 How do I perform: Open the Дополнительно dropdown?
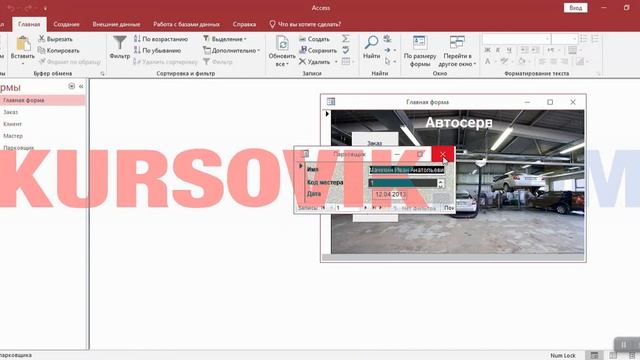(231, 50)
